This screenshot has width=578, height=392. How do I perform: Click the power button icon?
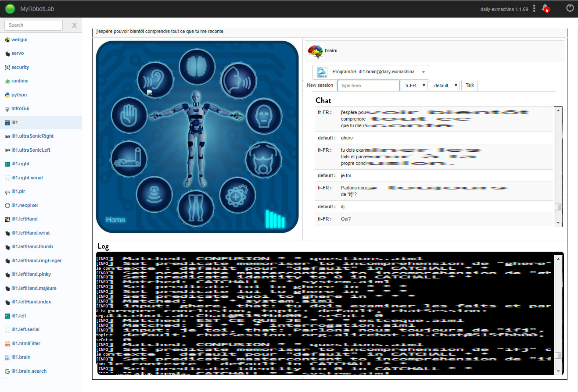570,8
